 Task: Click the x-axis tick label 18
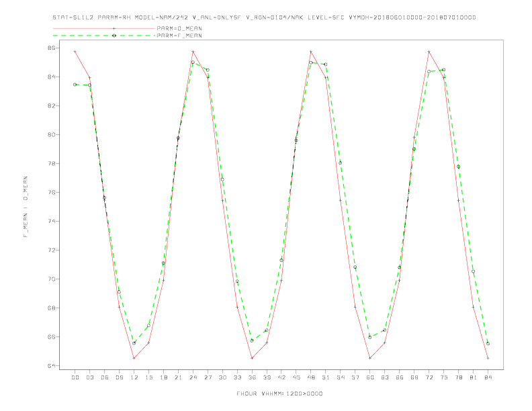(x=163, y=377)
